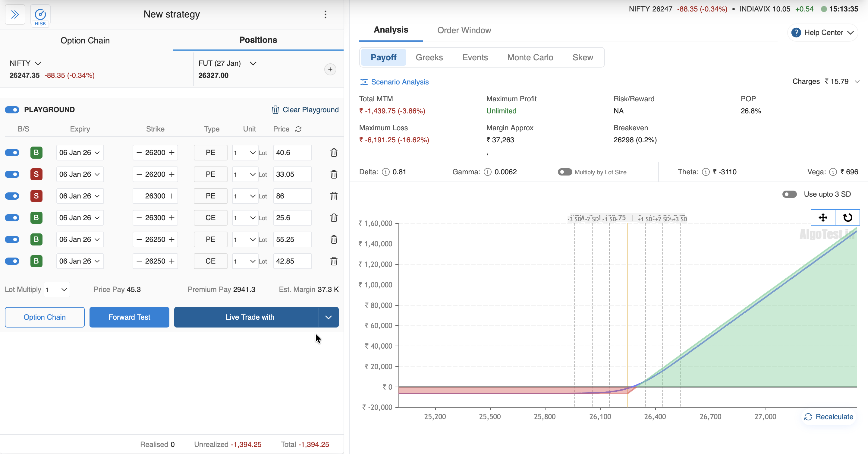Click the plus icon beside FUT expiry
This screenshot has width=868, height=459.
point(330,69)
